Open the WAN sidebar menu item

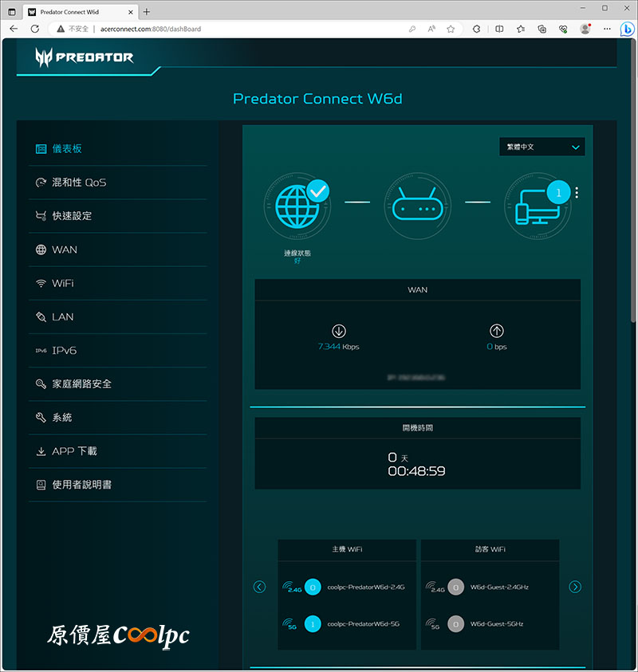pyautogui.click(x=117, y=250)
